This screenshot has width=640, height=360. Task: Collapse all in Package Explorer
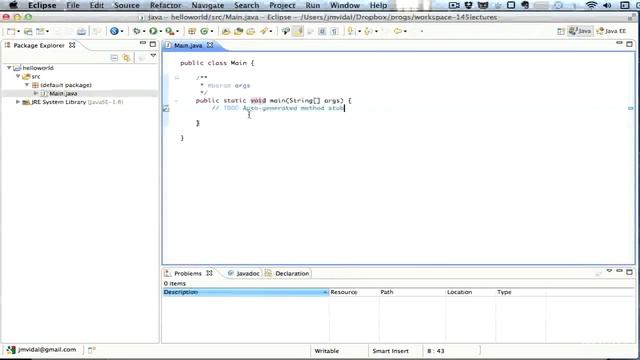(114, 58)
